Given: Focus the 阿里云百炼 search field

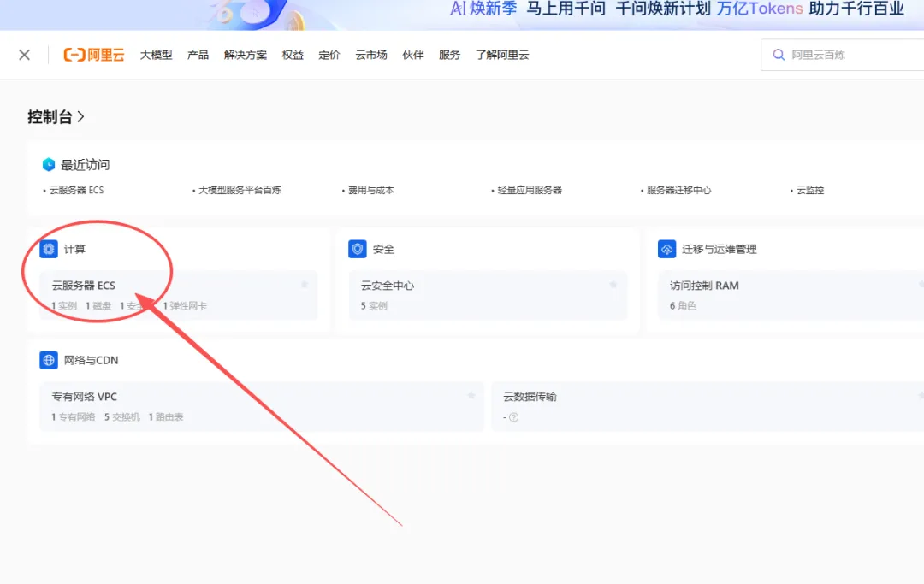Looking at the screenshot, I should pyautogui.click(x=843, y=55).
